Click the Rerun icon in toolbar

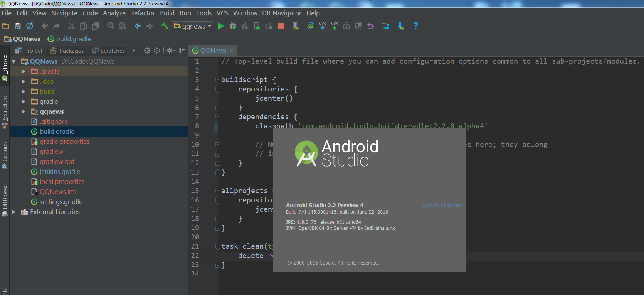point(269,26)
